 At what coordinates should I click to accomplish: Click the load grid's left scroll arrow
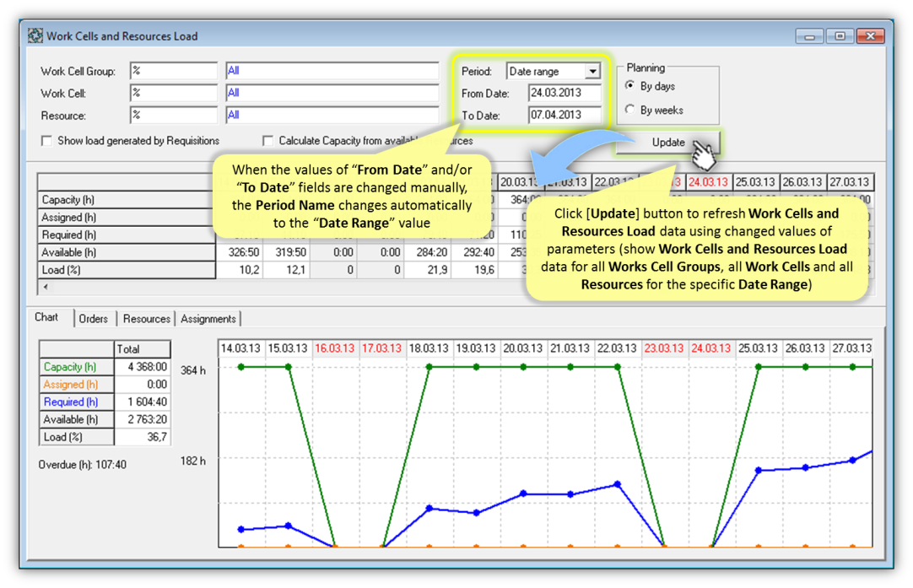pos(46,287)
